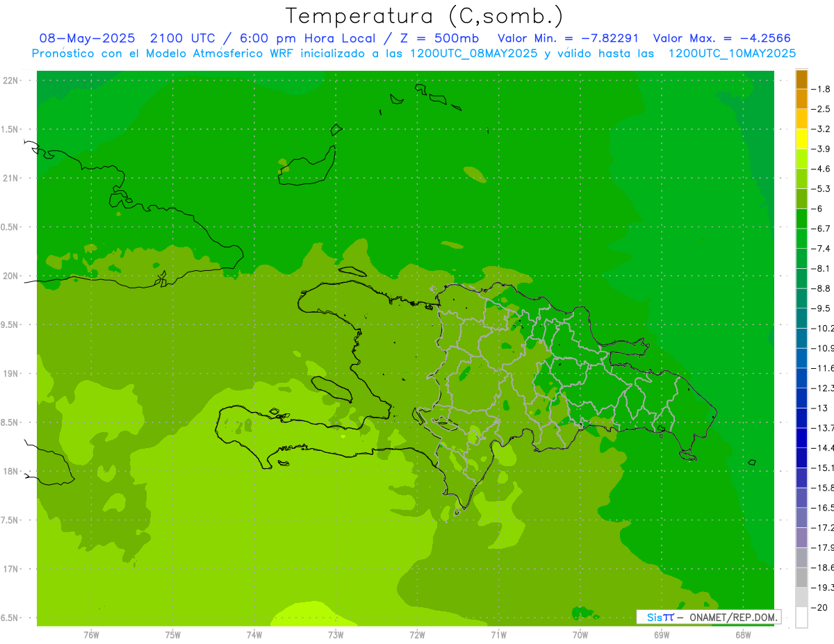This screenshot has width=834, height=644.
Task: Click the "-18.6" colorbar value
Action: pos(822,568)
